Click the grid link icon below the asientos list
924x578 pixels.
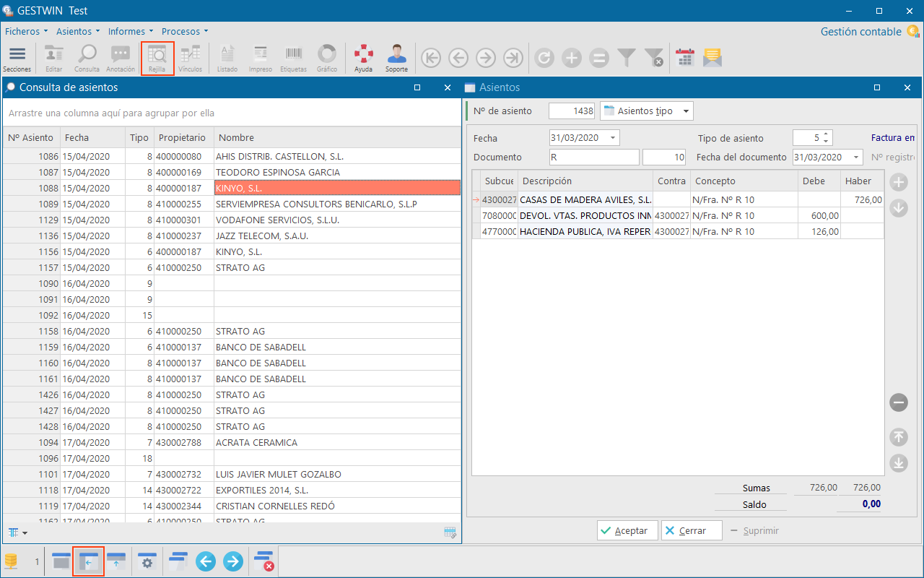[x=450, y=532]
